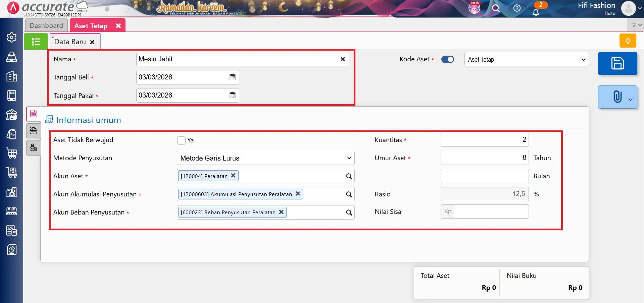The height and width of the screenshot is (303, 644).
Task: Click the green list view button
Action: click(36, 42)
